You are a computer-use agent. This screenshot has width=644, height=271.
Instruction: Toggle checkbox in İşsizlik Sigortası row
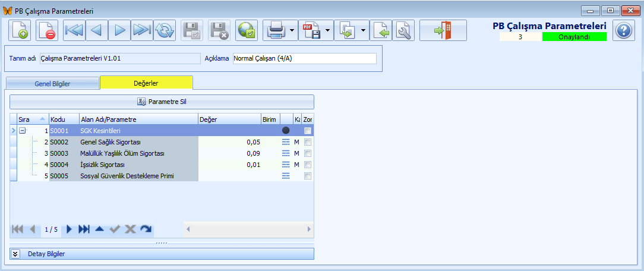point(308,165)
